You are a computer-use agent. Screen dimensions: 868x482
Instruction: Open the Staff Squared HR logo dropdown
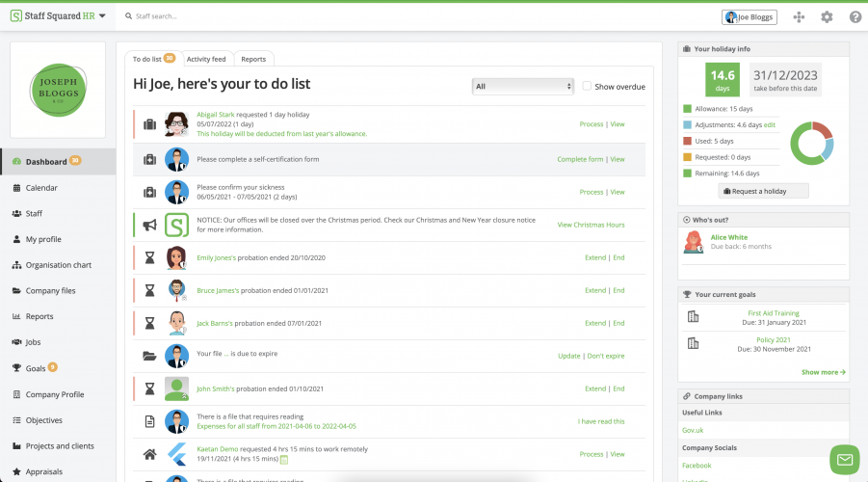coord(58,16)
